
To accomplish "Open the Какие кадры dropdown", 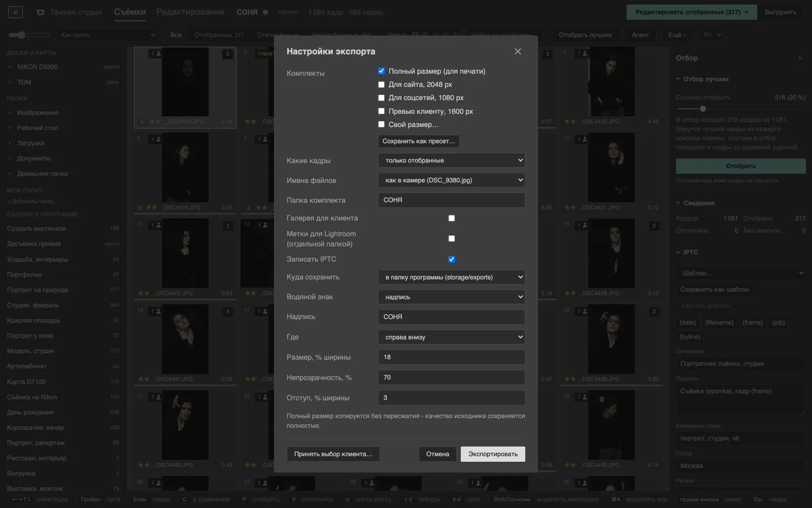I will 452,161.
